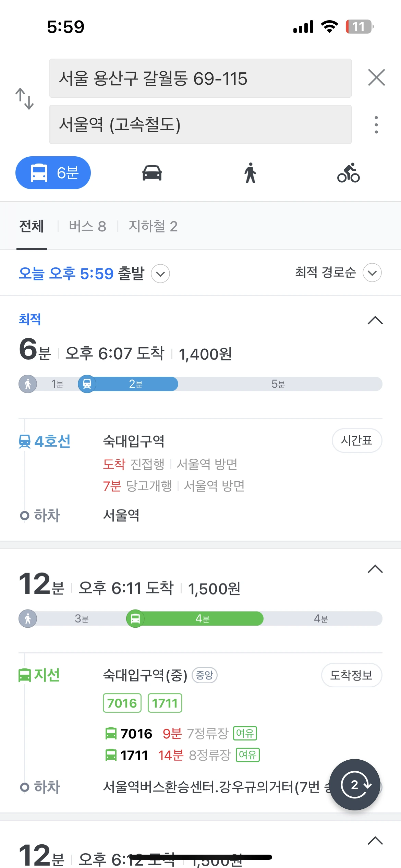Tap the transit 6분 mode button
Screen dimensions: 401x868
(53, 173)
